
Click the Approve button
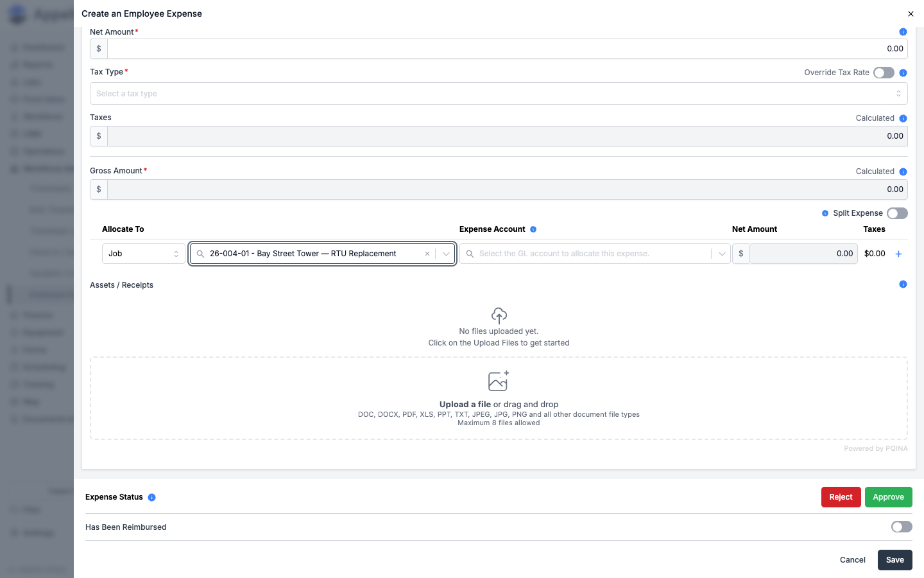point(888,497)
